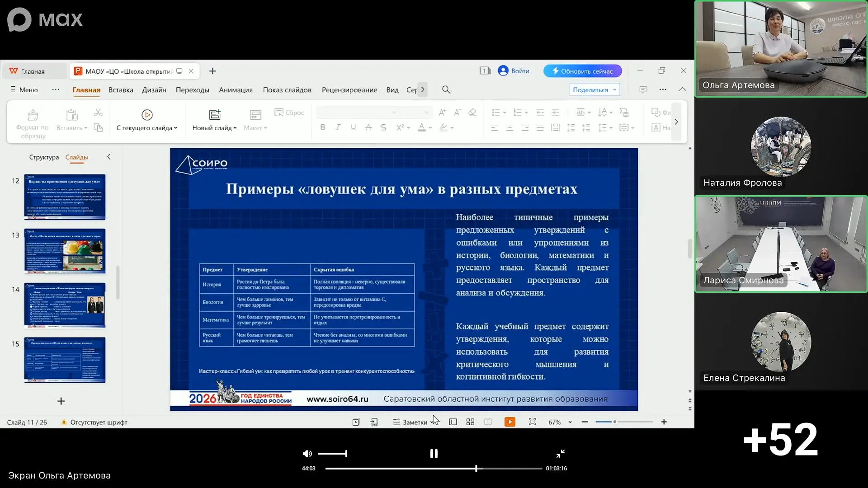Click the Сброс reset button

[289, 113]
